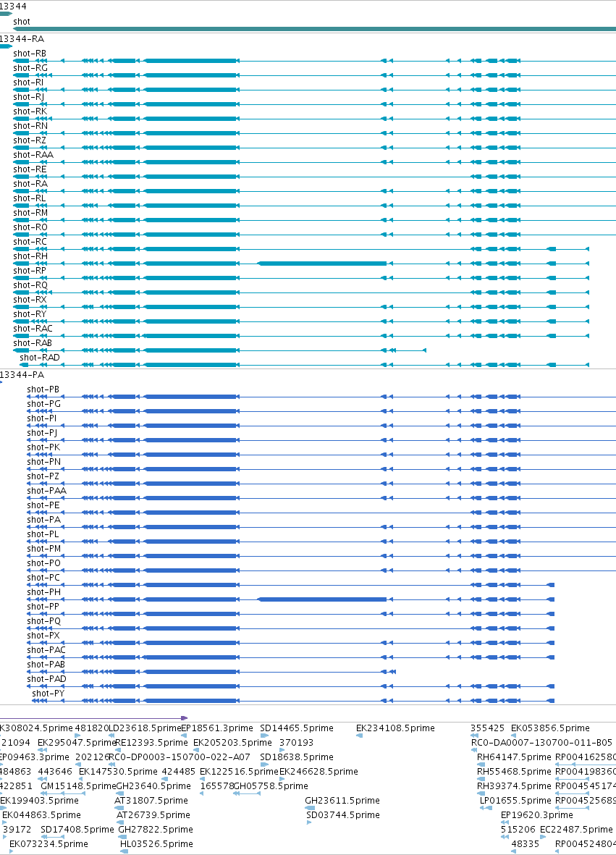Select the SD17408.5prime label

click(x=77, y=830)
